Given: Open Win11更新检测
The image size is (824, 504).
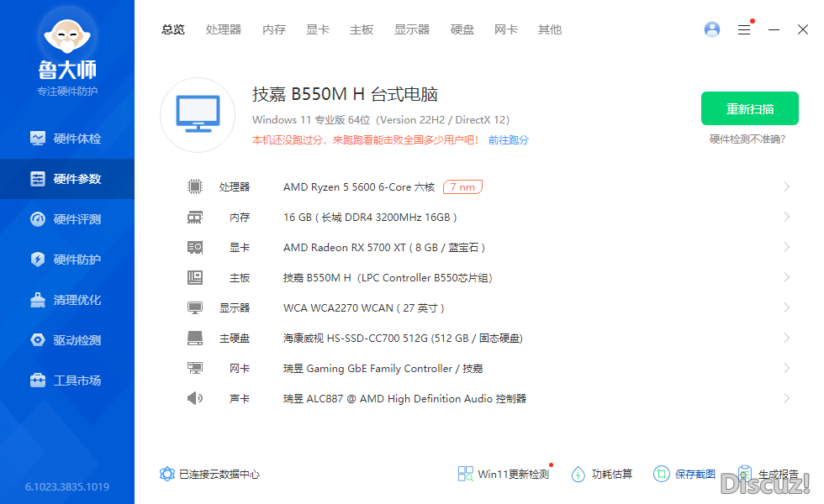Looking at the screenshot, I should click(x=504, y=474).
